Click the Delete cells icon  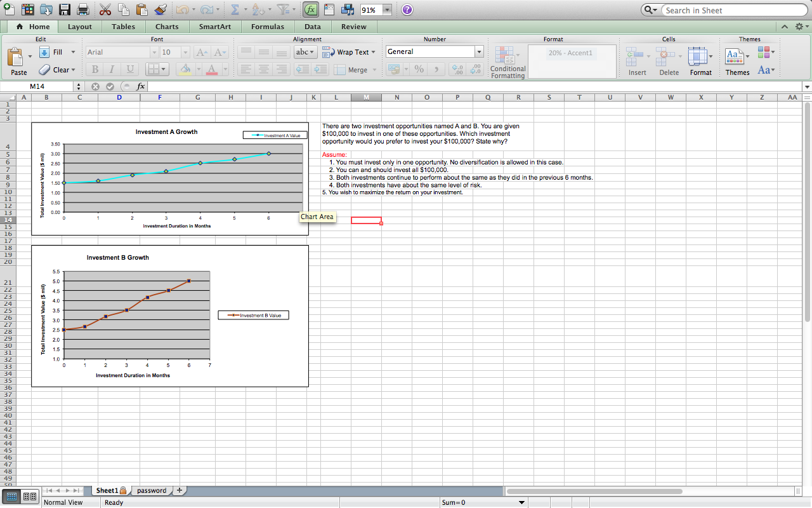coord(666,57)
